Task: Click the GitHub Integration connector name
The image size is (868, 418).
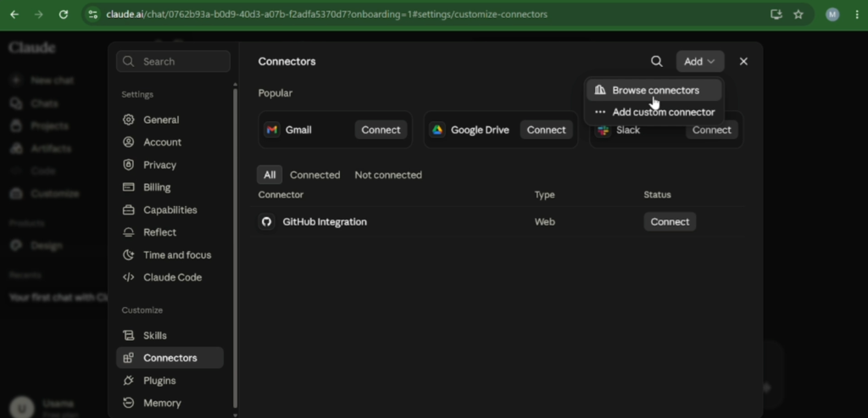Action: point(325,222)
